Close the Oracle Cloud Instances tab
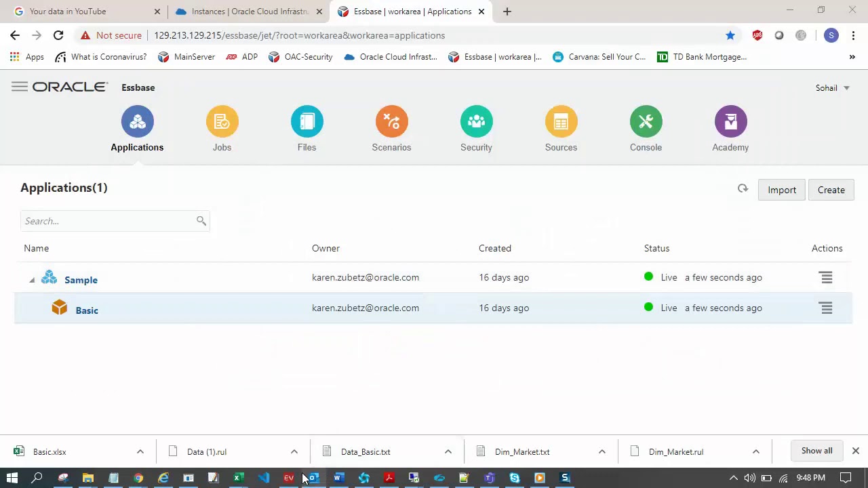This screenshot has width=868, height=488. (319, 12)
